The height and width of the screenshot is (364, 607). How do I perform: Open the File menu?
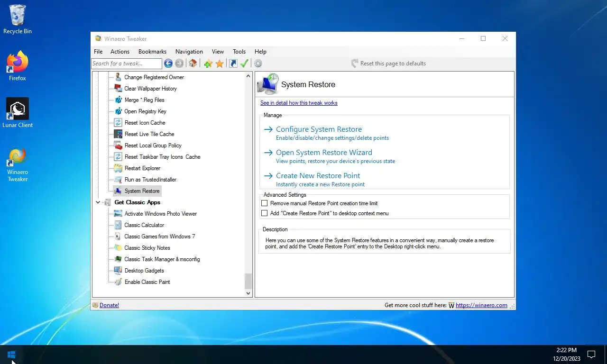[x=98, y=52]
